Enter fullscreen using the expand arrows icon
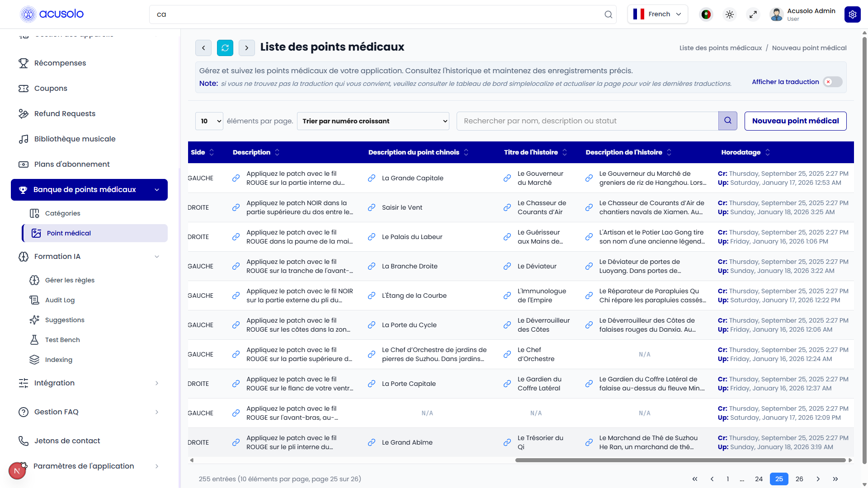 (753, 14)
